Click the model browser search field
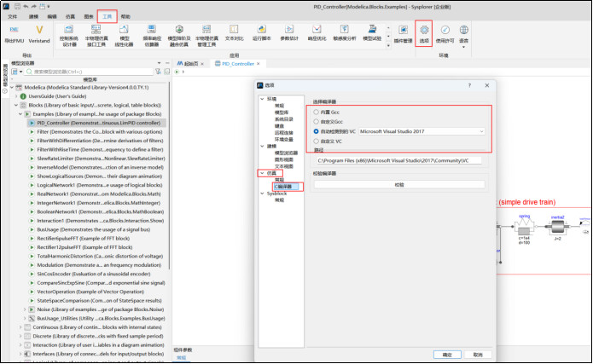Screen dimensions: 593x364 (93, 72)
